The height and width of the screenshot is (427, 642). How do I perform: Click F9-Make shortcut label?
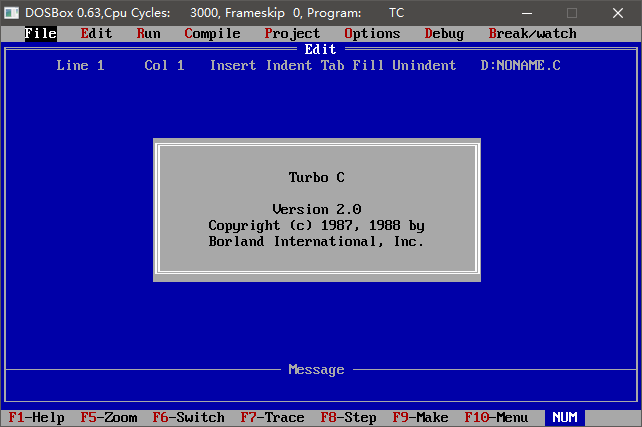click(420, 417)
